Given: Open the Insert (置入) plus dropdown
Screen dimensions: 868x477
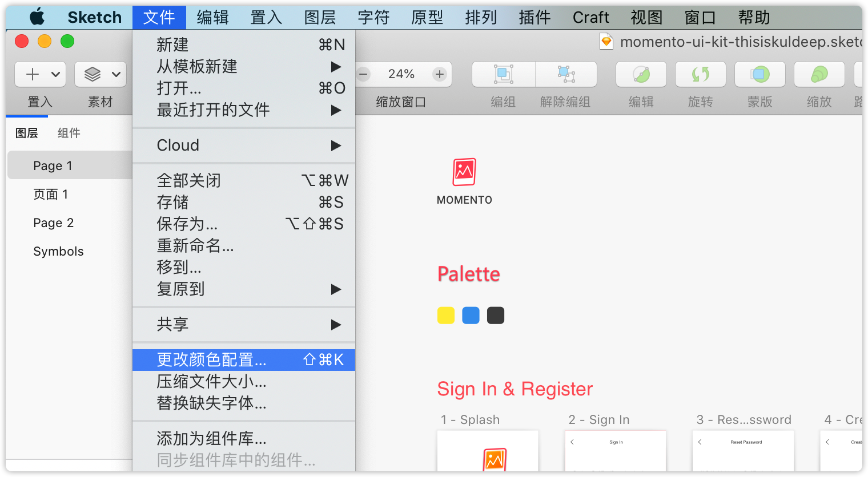Looking at the screenshot, I should coord(40,74).
